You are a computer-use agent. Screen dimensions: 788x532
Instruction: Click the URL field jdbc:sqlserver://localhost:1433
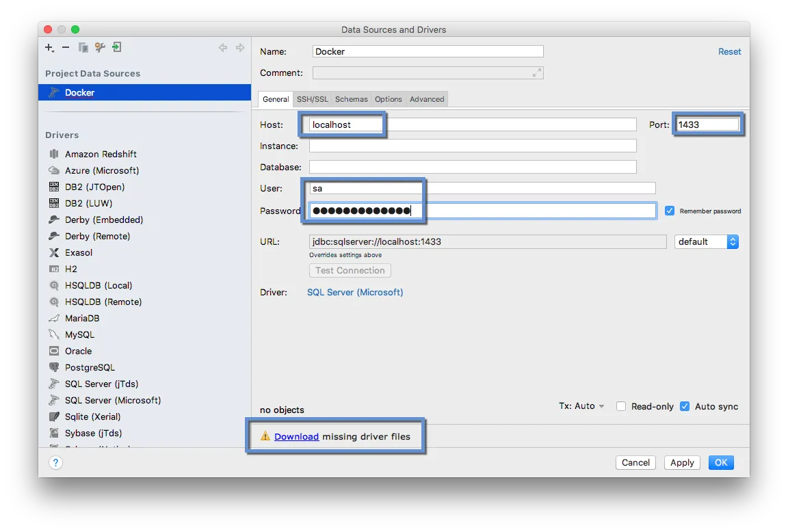coord(488,241)
